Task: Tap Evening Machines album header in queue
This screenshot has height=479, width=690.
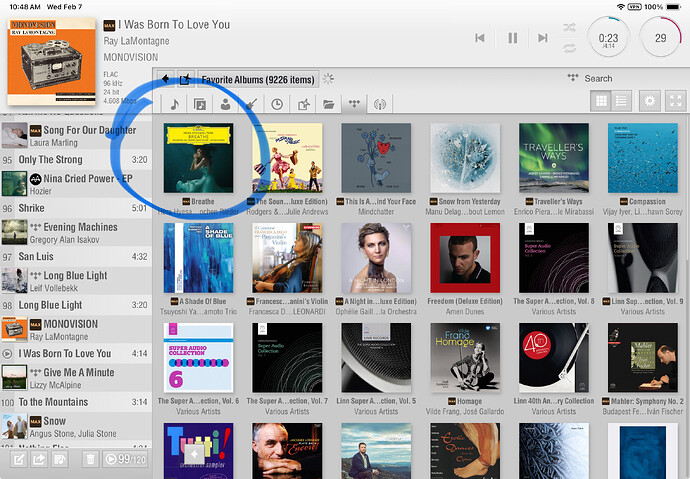Action: click(76, 233)
